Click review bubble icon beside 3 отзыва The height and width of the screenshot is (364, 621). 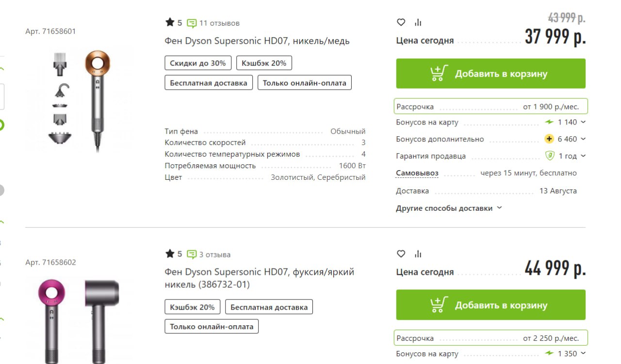(192, 254)
